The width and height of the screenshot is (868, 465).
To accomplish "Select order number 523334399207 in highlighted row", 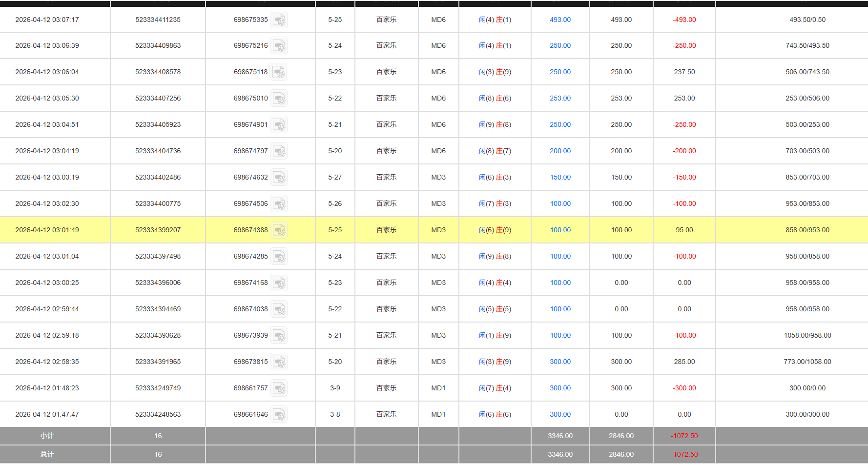I will [158, 230].
